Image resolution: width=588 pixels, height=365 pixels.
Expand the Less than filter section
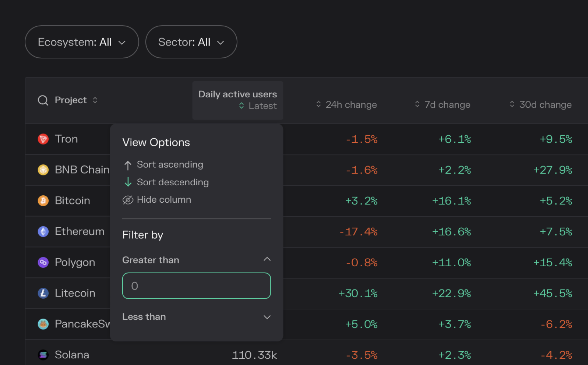(267, 317)
